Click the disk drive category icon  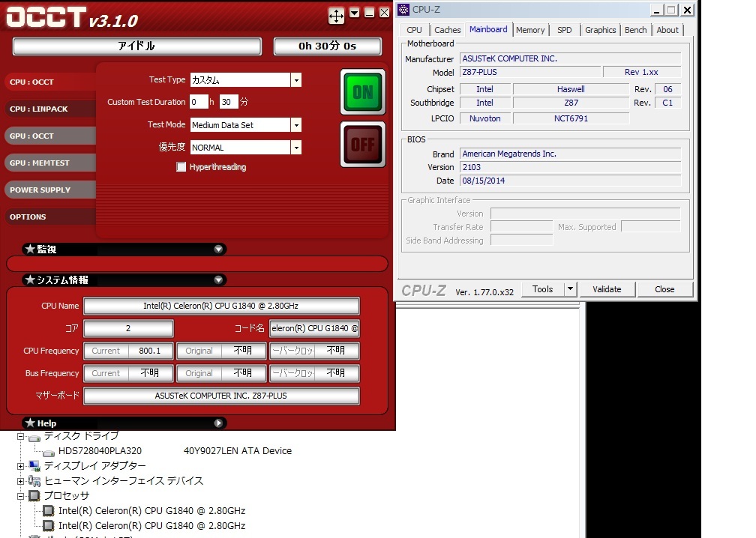[x=34, y=438]
